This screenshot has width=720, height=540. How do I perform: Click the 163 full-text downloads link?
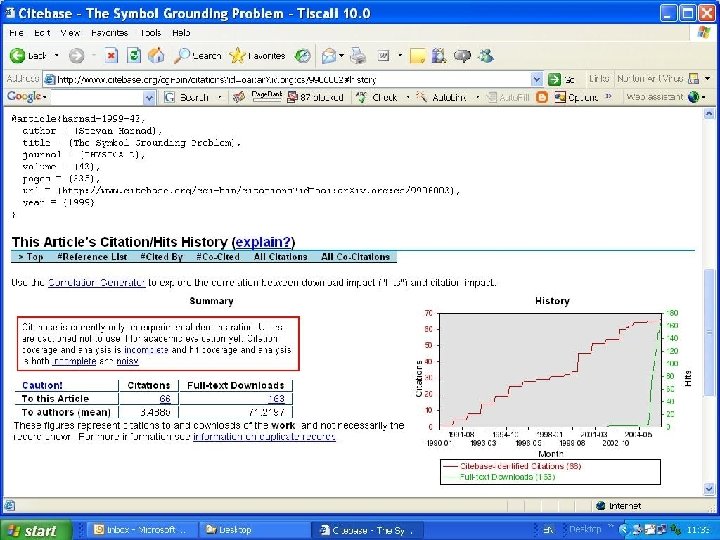click(x=276, y=399)
